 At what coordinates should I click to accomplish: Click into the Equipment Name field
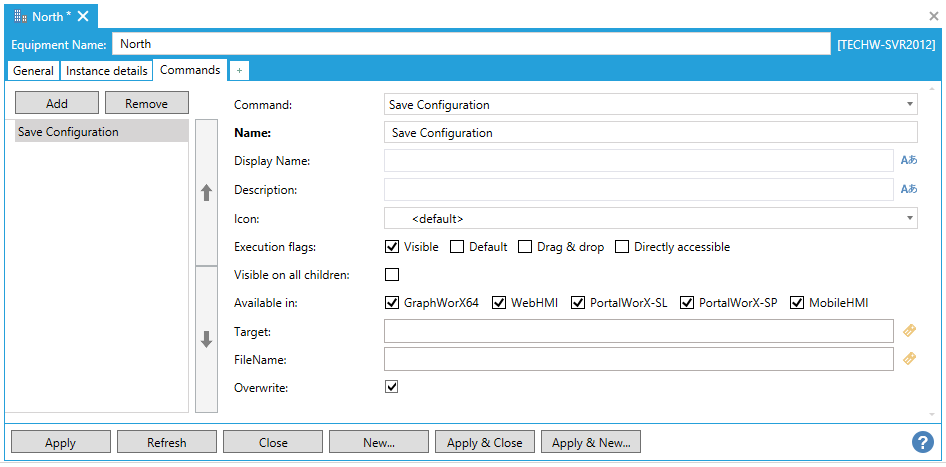(470, 44)
